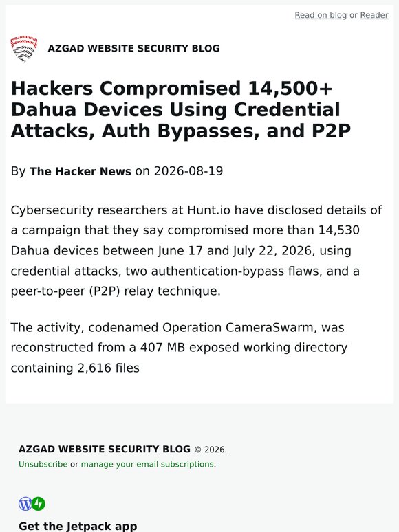Click the 14,530 figure in first paragraph
Image resolution: width=399 pixels, height=532 pixels.
(338, 230)
